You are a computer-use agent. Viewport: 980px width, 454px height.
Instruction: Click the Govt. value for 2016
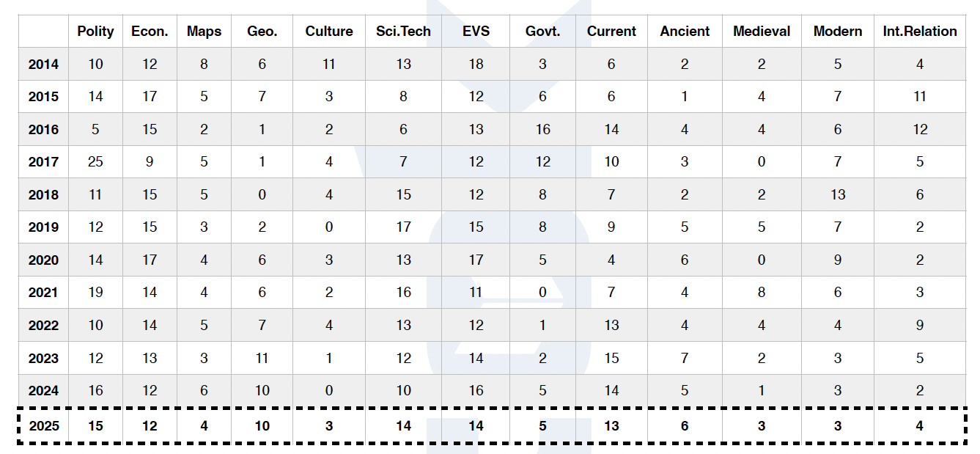point(542,130)
